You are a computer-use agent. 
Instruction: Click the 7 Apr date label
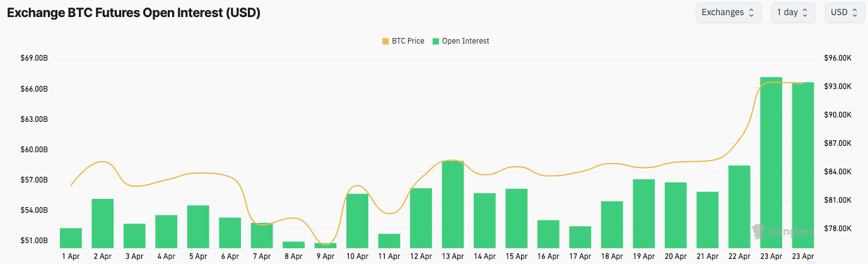coord(262,257)
